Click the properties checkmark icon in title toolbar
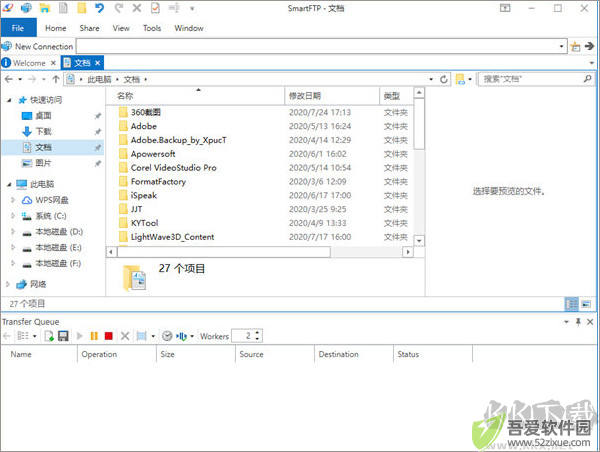 155,8
